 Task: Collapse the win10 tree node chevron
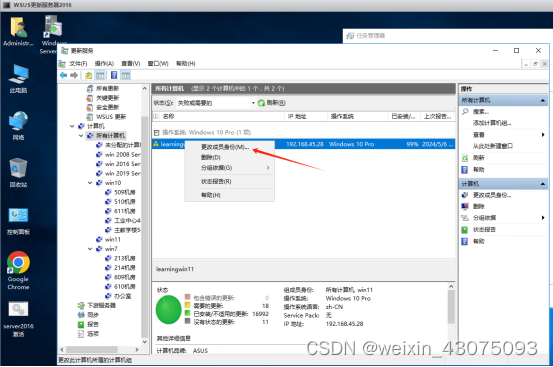coord(90,183)
